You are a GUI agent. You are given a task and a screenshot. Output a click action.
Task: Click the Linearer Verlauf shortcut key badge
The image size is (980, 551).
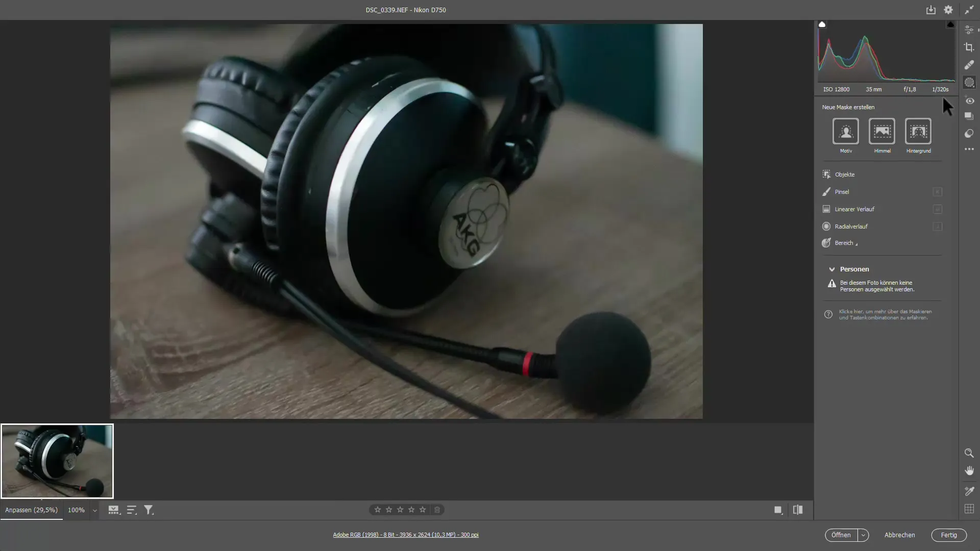click(x=937, y=209)
